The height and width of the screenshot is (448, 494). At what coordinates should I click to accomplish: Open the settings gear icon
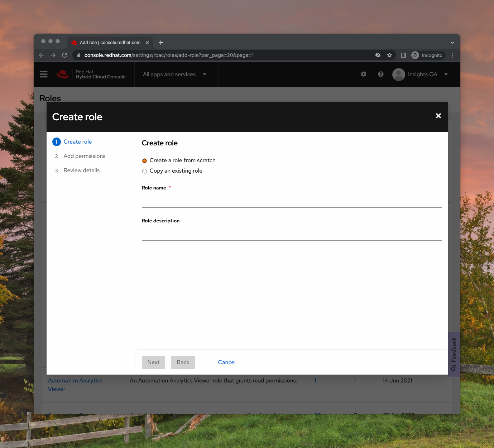364,74
